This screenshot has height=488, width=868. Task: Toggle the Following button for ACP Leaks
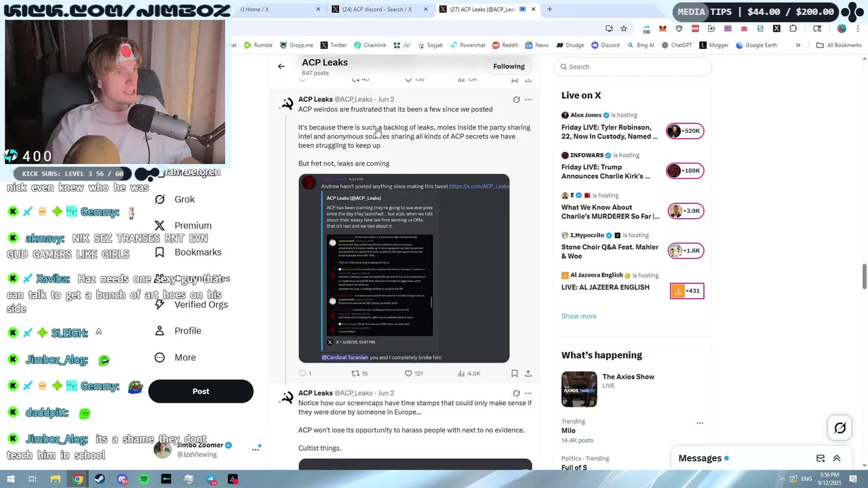(509, 66)
